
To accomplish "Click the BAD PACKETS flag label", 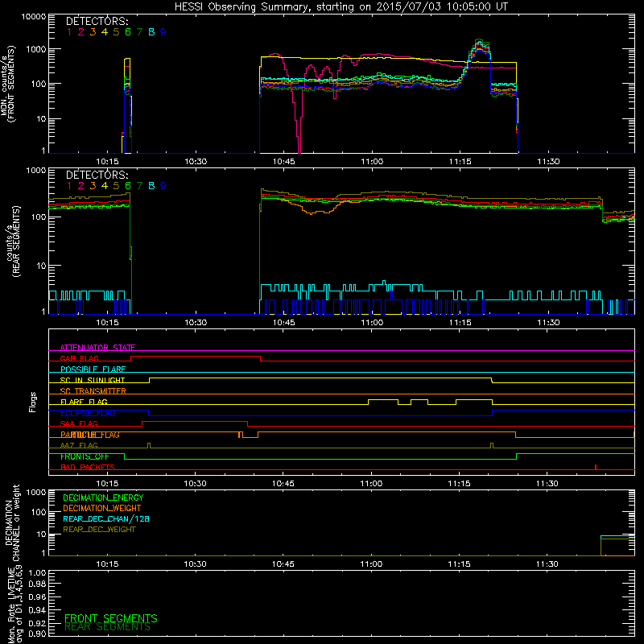I will coord(88,468).
